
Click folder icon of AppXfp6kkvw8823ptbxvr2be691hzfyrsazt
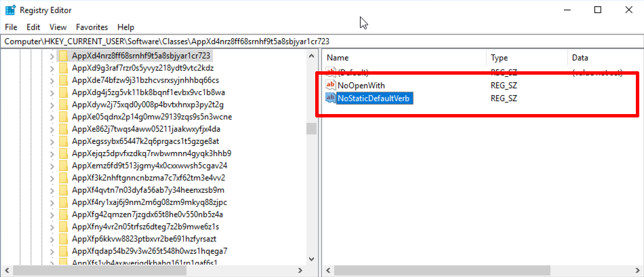63,239
